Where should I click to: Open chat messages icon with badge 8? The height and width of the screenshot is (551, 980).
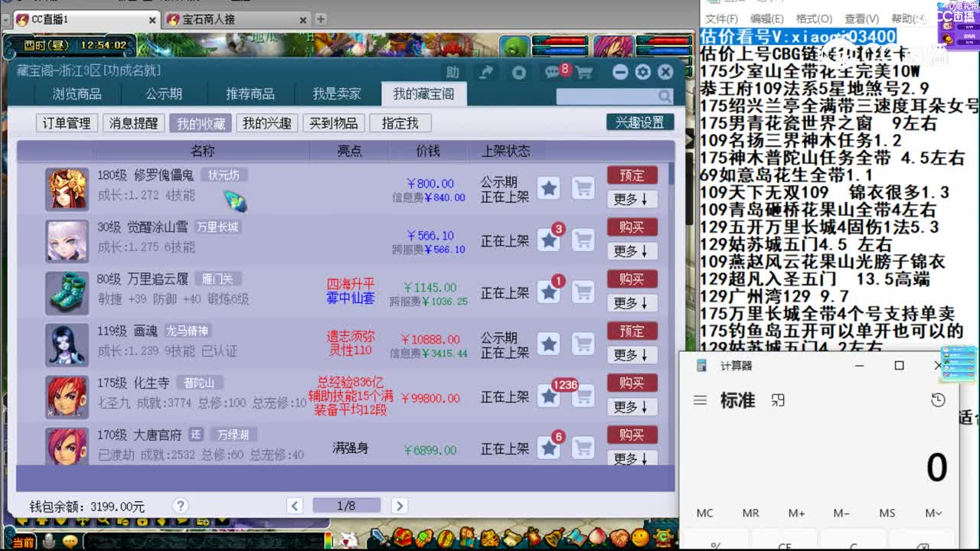coord(554,72)
